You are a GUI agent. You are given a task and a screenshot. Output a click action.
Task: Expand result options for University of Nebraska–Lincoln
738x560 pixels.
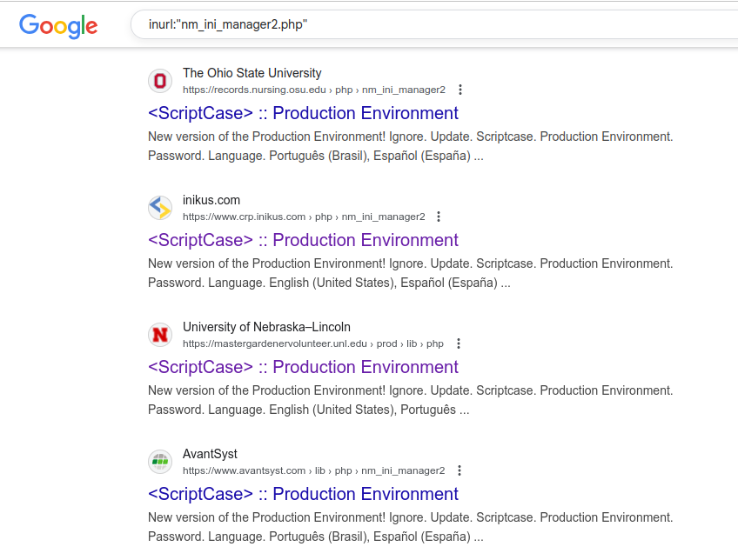pyautogui.click(x=459, y=343)
